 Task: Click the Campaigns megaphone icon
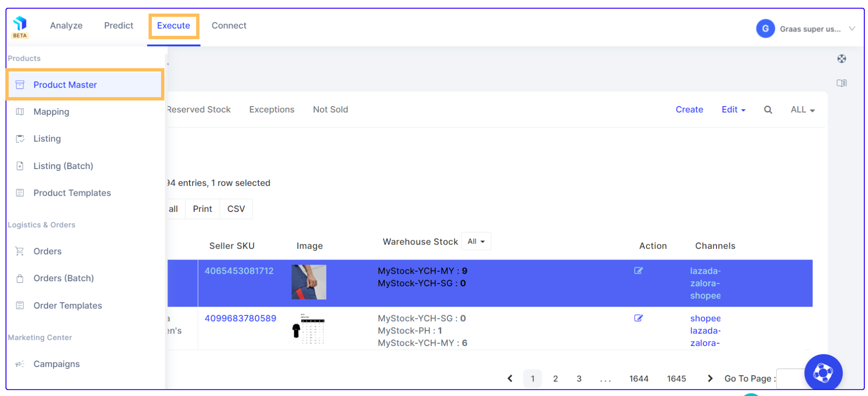20,364
